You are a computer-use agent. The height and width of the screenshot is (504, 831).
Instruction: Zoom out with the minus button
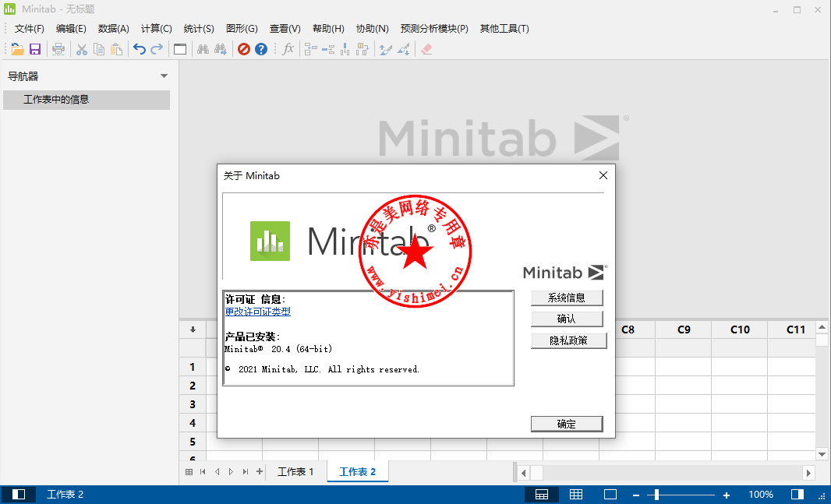click(636, 495)
